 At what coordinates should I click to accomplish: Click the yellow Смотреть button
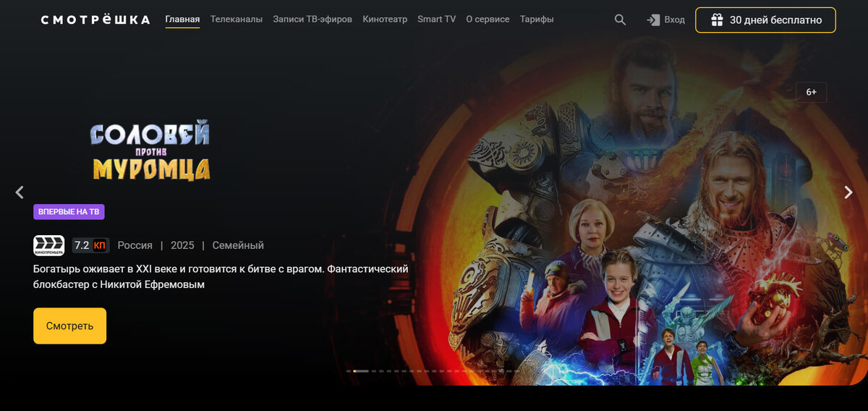click(69, 326)
